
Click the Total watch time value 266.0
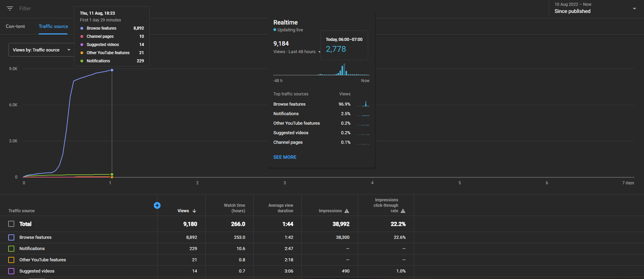pos(238,224)
